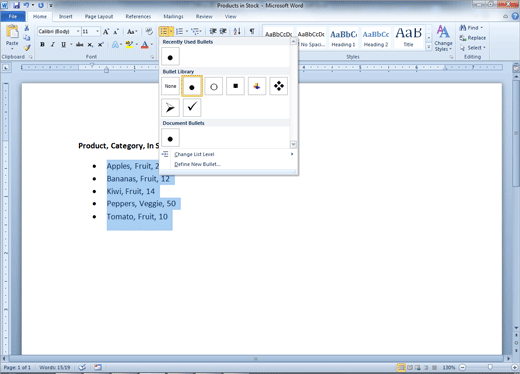
Task: Click Replace in Editing group
Action: point(473,38)
